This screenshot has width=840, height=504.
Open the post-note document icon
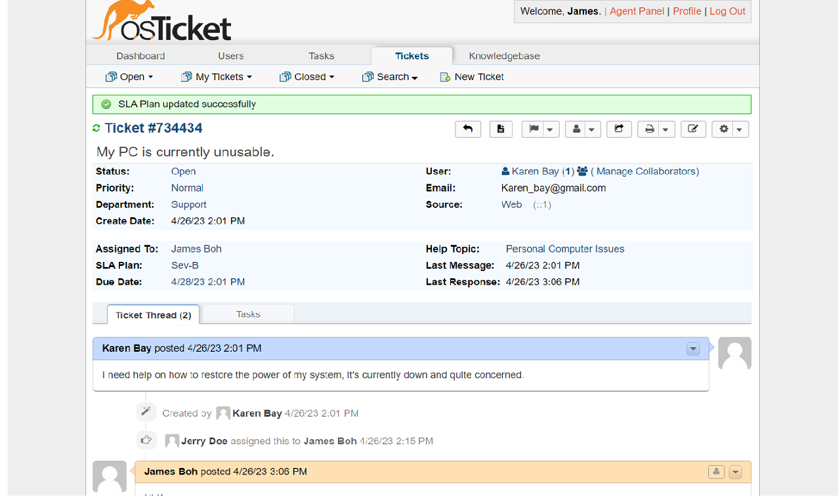501,129
